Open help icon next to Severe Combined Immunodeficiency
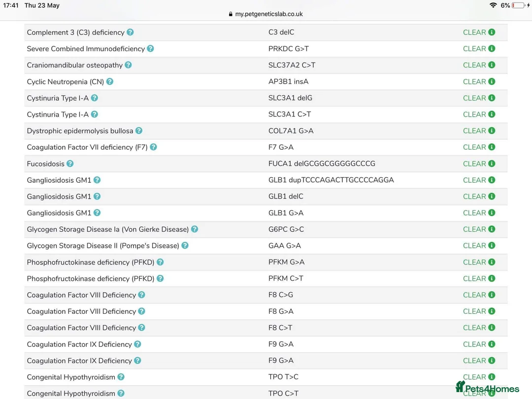 click(150, 49)
